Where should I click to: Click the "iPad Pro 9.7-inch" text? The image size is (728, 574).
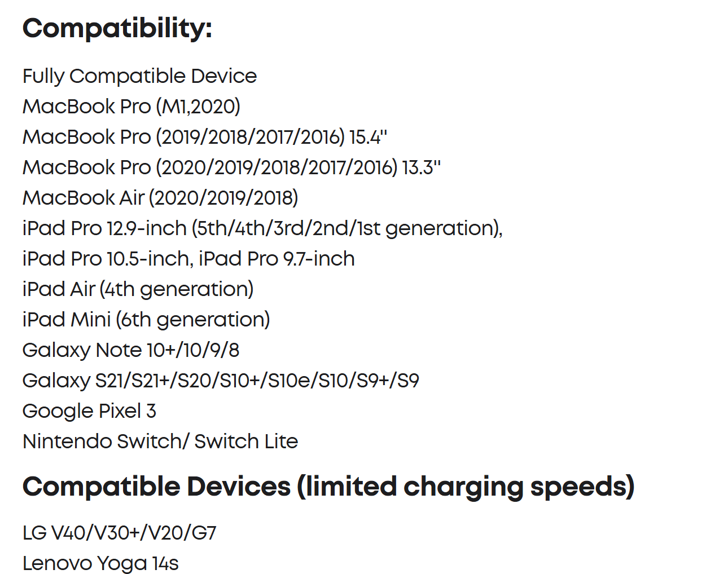(x=277, y=259)
